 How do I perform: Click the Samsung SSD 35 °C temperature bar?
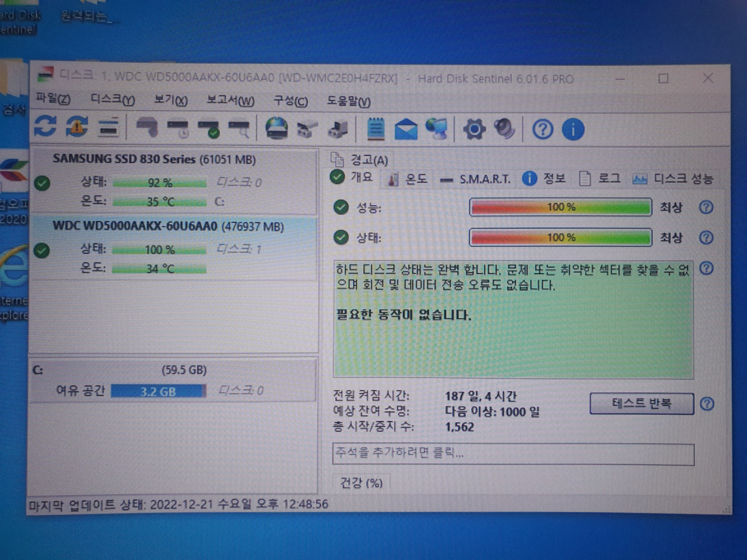click(x=159, y=202)
